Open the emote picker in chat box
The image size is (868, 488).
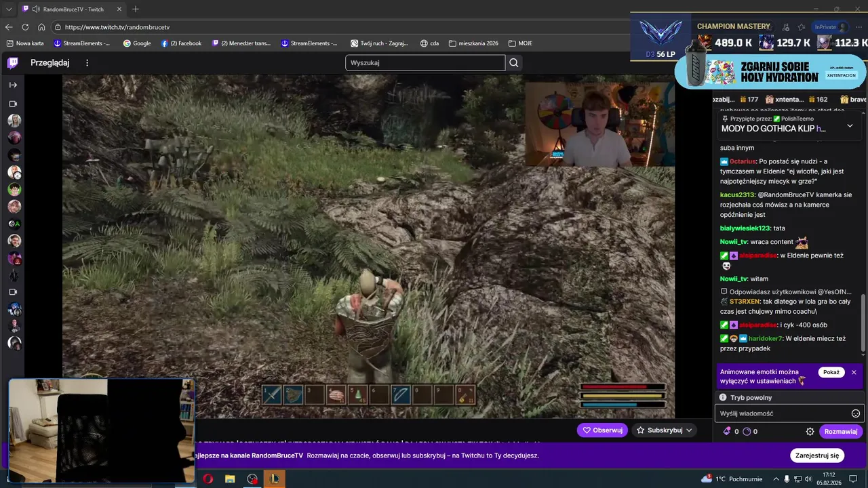[855, 413]
